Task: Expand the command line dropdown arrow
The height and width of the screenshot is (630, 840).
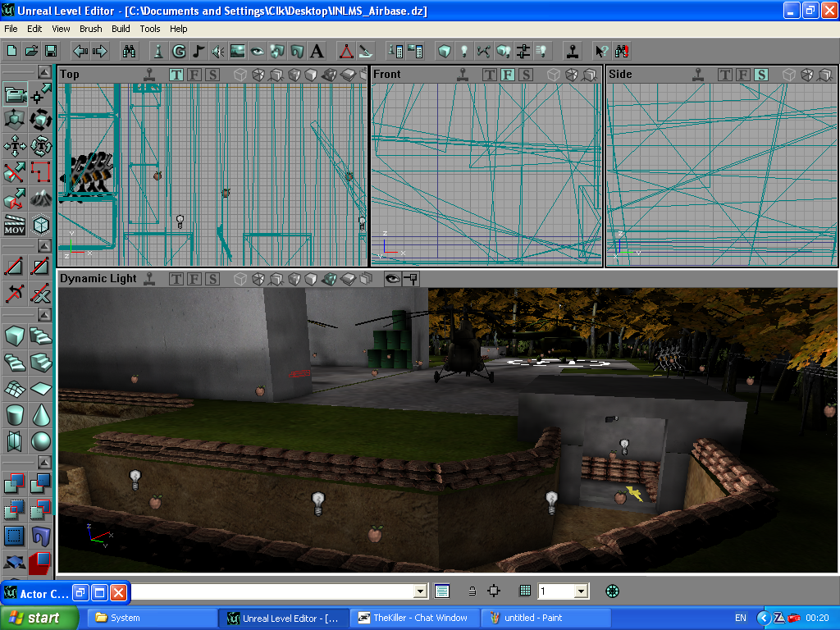Action: pyautogui.click(x=421, y=591)
